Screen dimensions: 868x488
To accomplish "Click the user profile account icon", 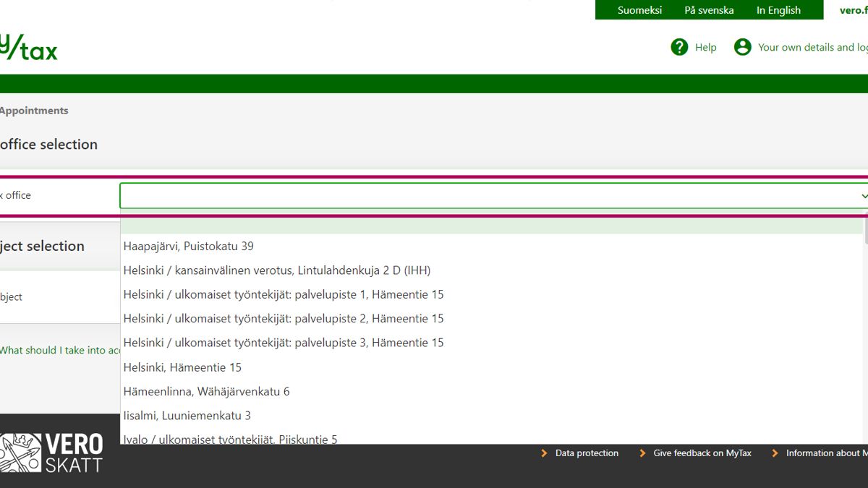I will 742,47.
